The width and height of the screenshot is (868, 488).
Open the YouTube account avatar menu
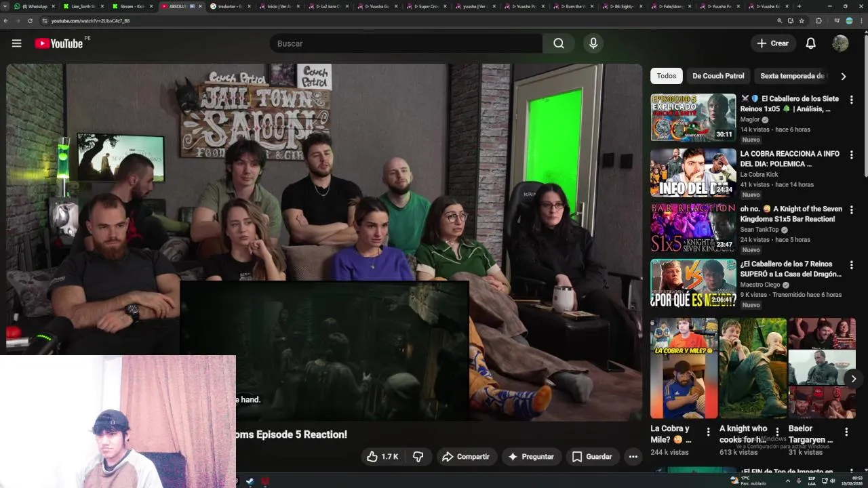[x=840, y=43]
